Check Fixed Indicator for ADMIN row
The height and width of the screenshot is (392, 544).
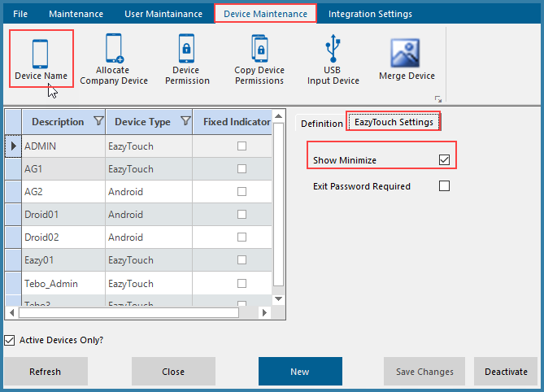[242, 146]
